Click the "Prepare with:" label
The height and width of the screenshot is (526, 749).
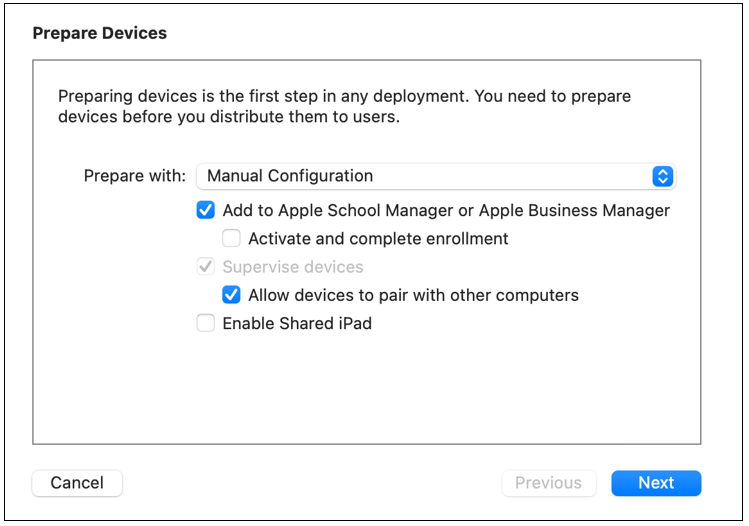point(135,176)
